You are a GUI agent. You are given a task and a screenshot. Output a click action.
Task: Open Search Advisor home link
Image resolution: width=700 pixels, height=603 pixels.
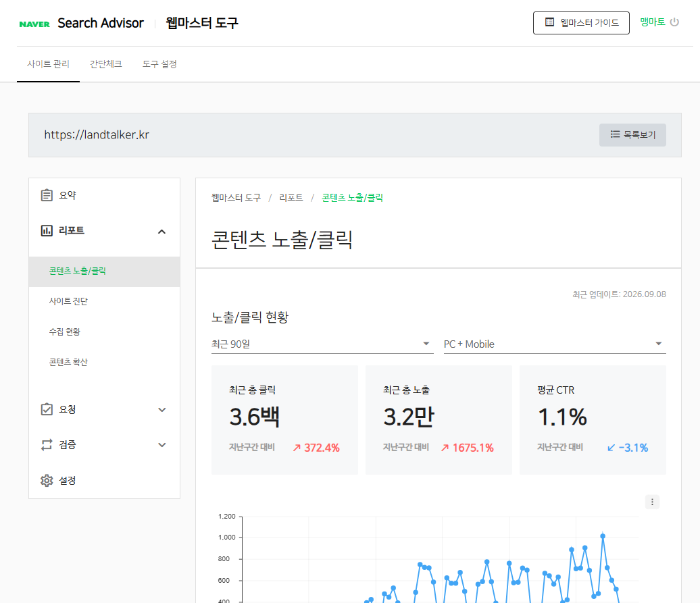coord(101,23)
